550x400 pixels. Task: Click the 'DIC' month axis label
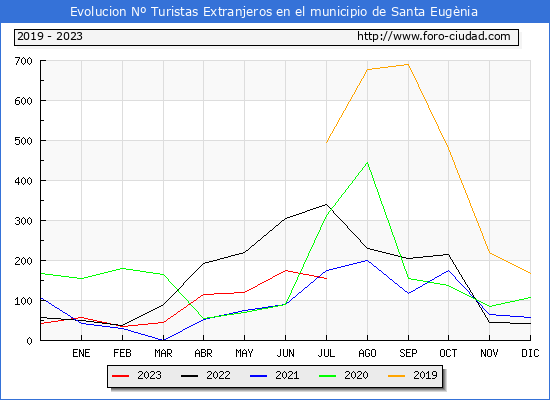(x=530, y=353)
